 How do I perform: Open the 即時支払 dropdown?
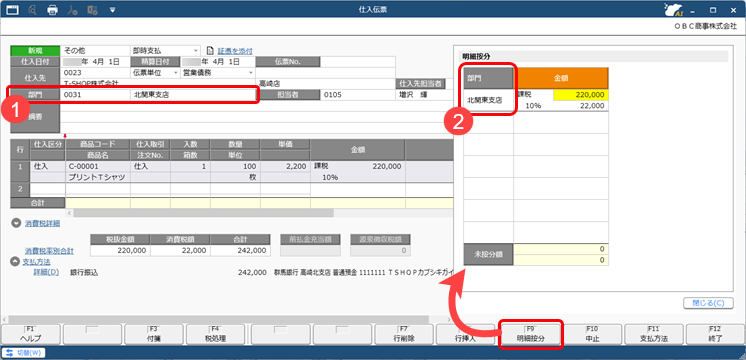click(x=196, y=51)
